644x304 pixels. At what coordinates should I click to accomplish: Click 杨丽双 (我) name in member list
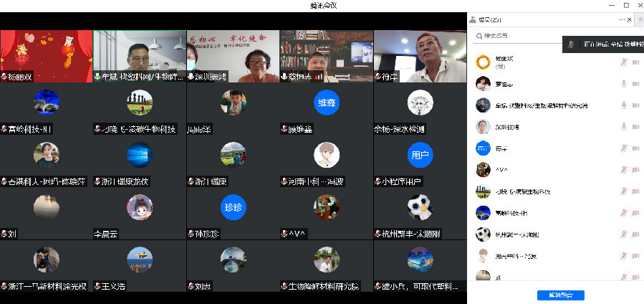(x=504, y=62)
